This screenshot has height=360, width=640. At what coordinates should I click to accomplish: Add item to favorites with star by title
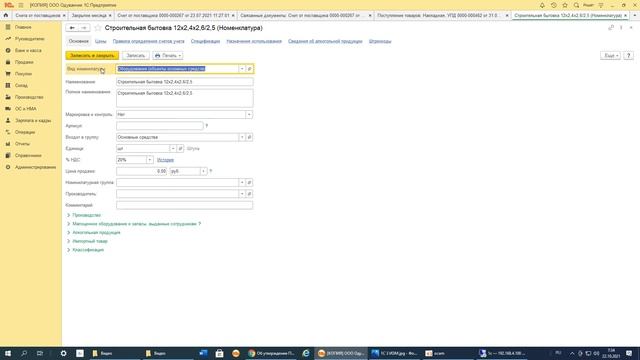[x=98, y=28]
